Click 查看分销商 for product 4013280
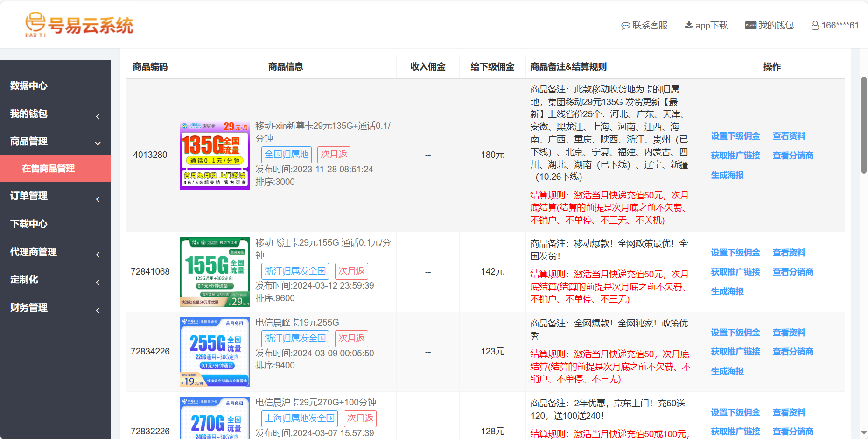This screenshot has height=439, width=868. [x=793, y=156]
